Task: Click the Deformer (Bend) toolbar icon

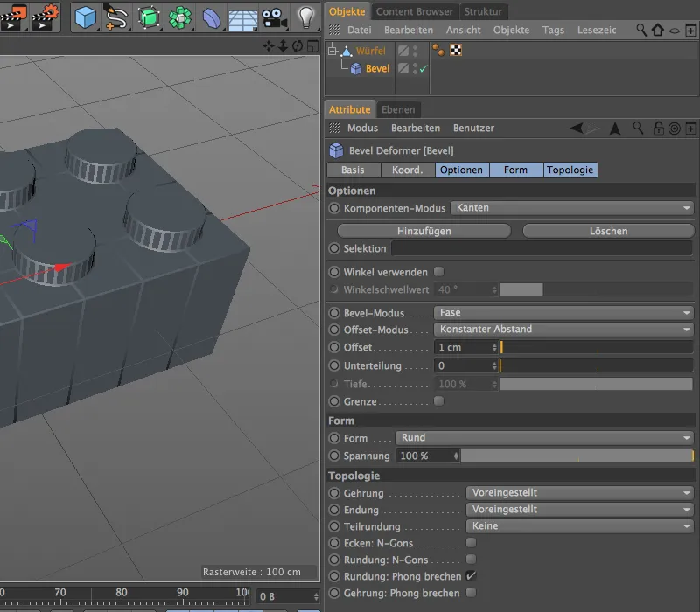Action: point(212,16)
